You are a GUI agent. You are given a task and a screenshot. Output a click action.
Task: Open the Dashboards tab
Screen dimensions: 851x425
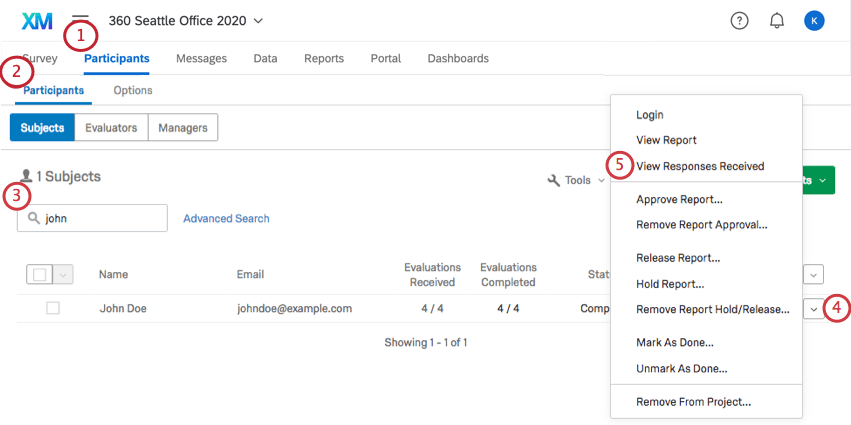pos(458,59)
